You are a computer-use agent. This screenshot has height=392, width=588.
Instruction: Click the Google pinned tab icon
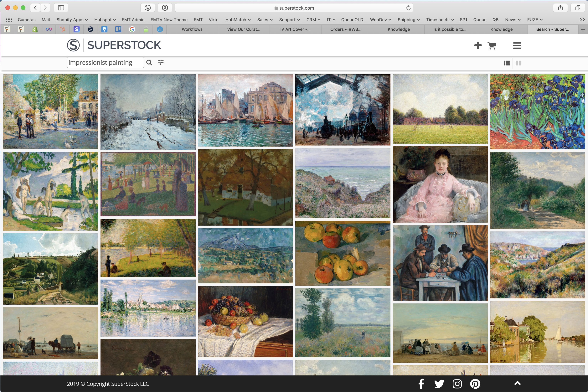click(132, 29)
